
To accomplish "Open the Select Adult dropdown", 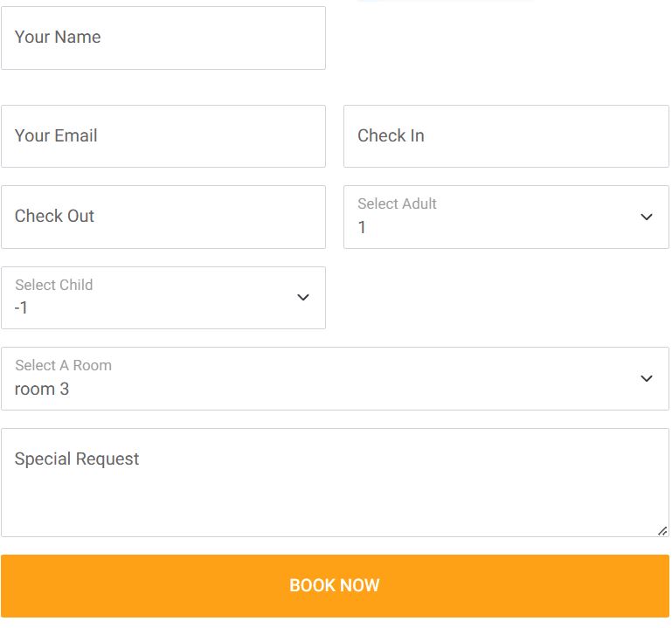I will pyautogui.click(x=506, y=217).
